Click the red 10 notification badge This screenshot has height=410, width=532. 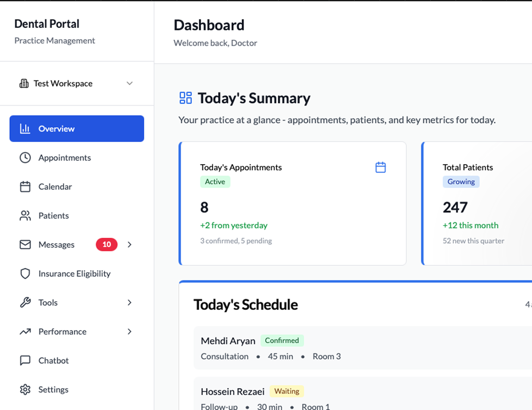point(107,244)
